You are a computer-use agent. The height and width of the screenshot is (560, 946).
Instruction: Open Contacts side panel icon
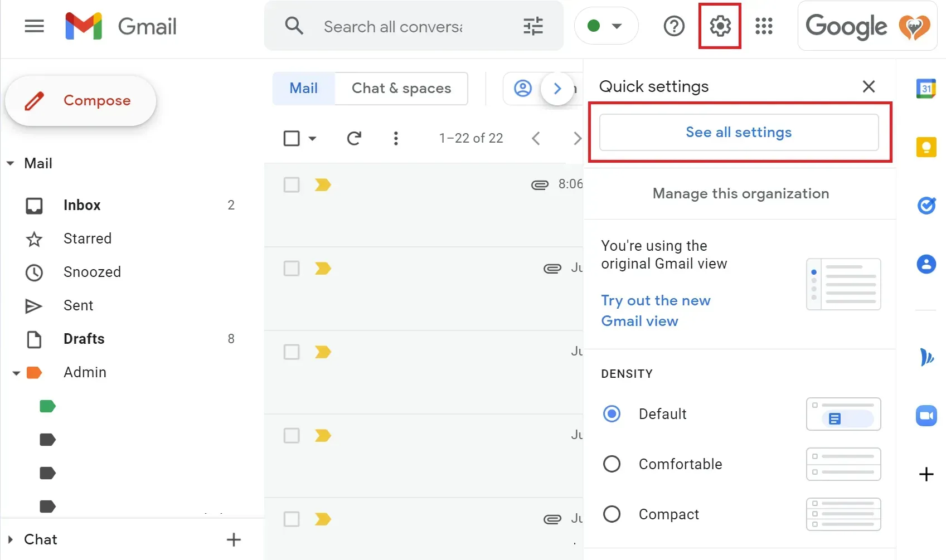tap(926, 264)
